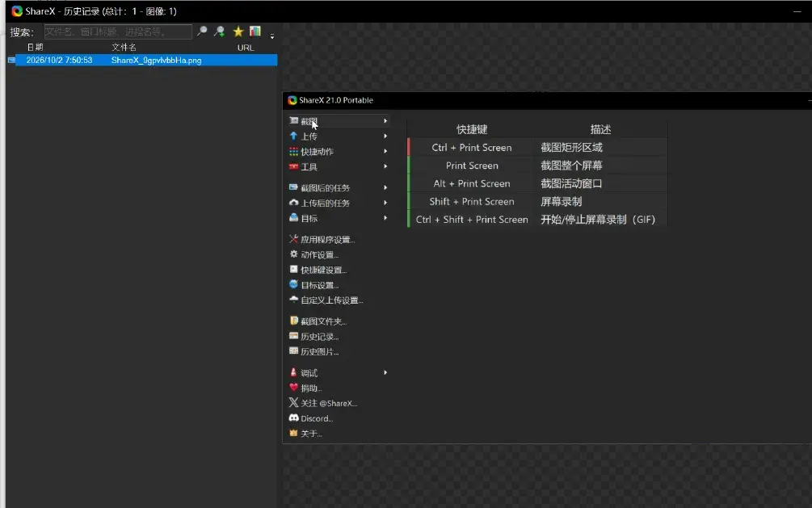Open the Discord link
This screenshot has width=812, height=508.
tap(317, 418)
